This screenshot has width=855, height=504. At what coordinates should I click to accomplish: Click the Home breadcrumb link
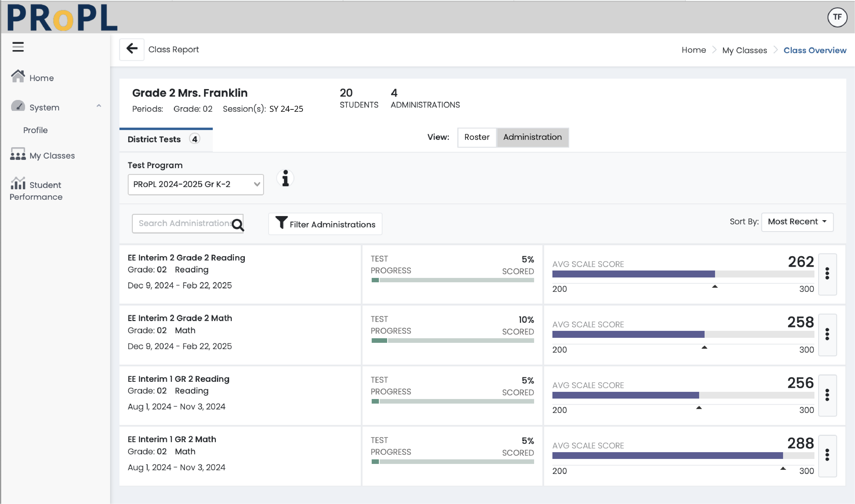tap(694, 50)
